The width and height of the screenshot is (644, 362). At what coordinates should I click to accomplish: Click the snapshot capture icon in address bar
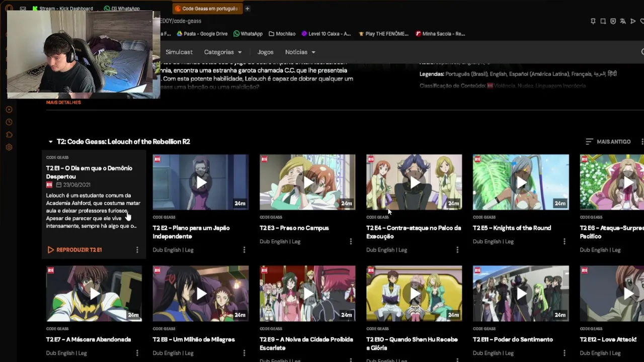coord(603,21)
